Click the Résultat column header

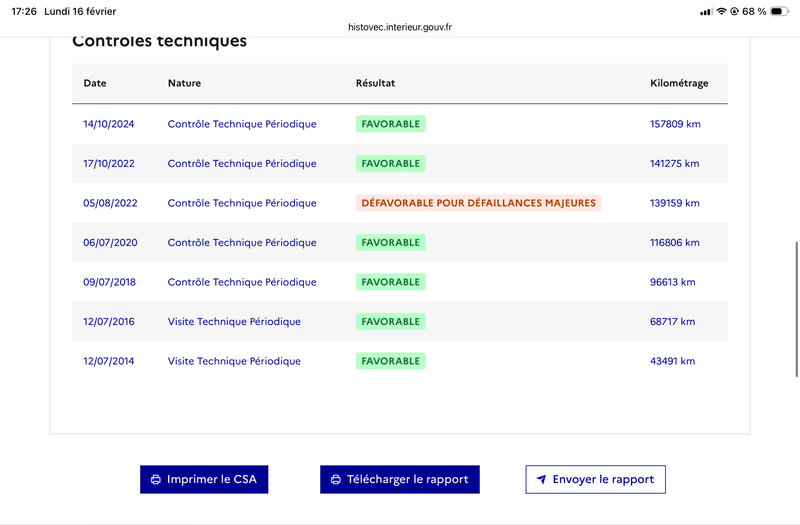point(375,83)
